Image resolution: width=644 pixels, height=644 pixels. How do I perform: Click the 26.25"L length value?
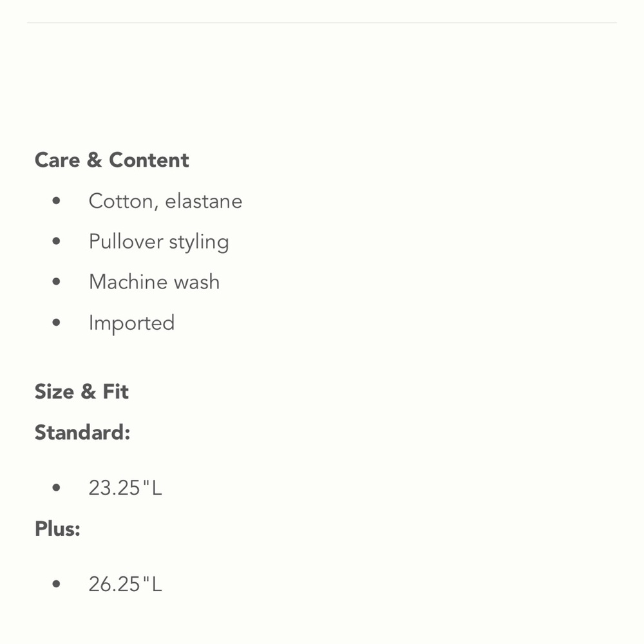pos(125,584)
